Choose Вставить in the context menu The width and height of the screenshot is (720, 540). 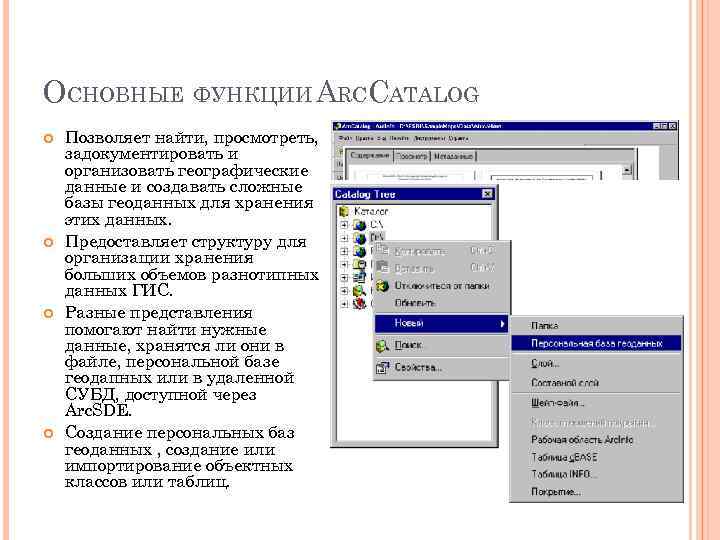click(442, 268)
